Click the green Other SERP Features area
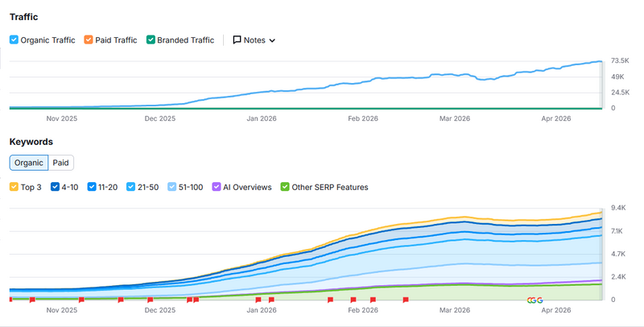This screenshot has height=327, width=644. [x=451, y=292]
